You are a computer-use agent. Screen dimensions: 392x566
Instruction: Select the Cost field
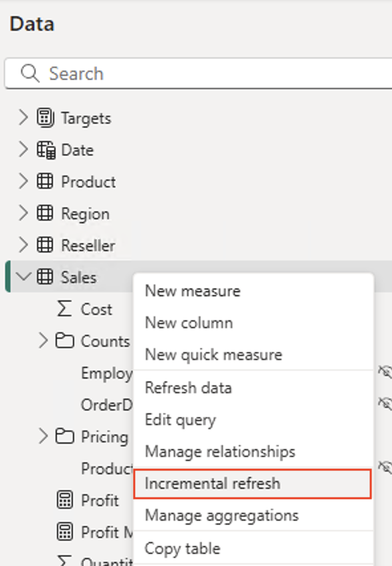(x=96, y=310)
